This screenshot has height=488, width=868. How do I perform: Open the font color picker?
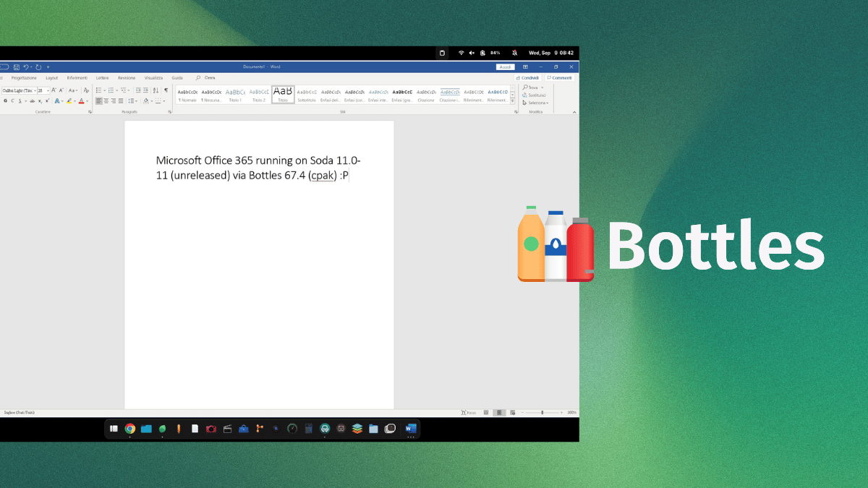pos(88,101)
